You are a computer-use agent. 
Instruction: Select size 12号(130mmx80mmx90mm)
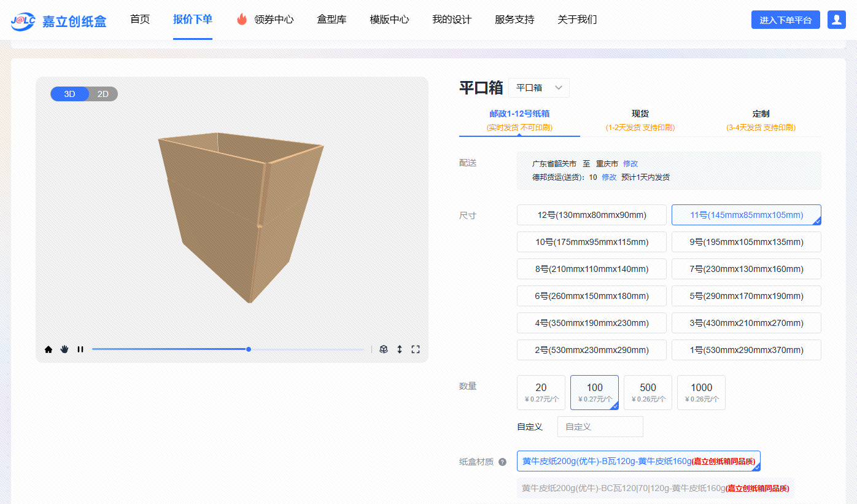(x=591, y=215)
